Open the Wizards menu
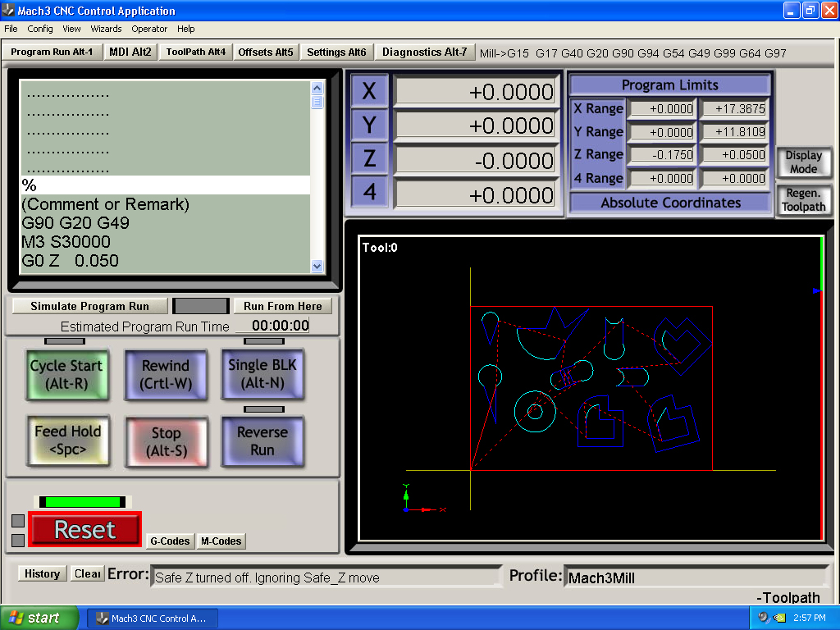The width and height of the screenshot is (840, 630). click(x=106, y=29)
